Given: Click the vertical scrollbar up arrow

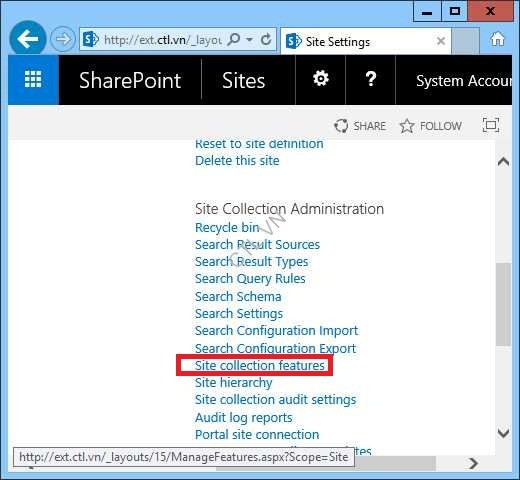Looking at the screenshot, I should tap(503, 162).
